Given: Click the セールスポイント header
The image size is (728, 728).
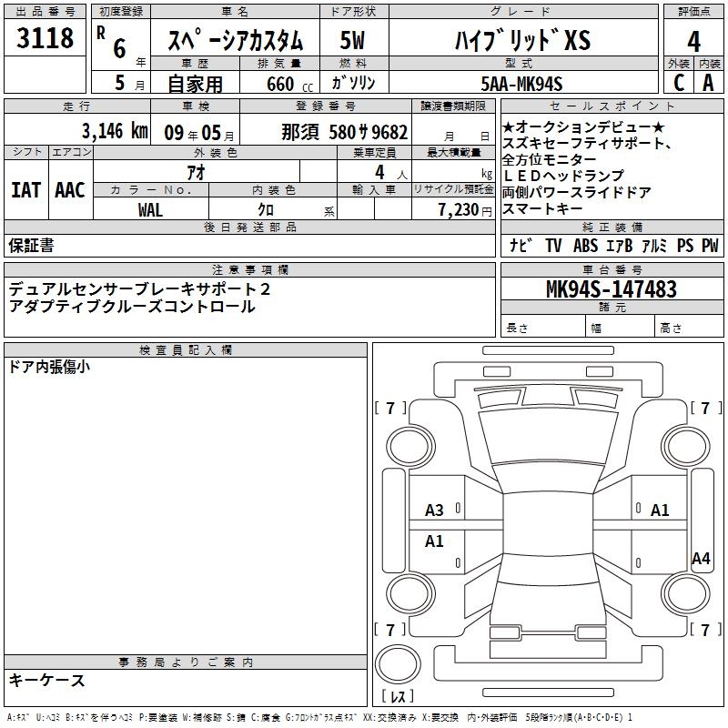Looking at the screenshot, I should (612, 106).
